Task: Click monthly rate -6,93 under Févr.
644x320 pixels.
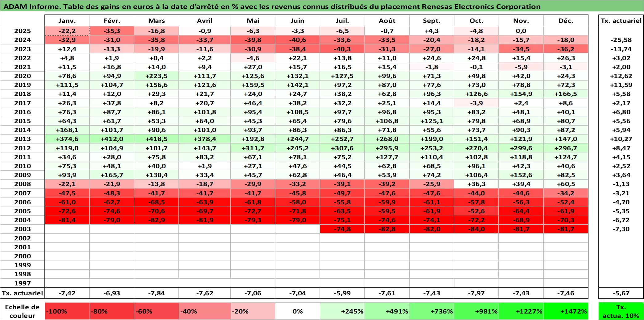Action: coord(112,293)
